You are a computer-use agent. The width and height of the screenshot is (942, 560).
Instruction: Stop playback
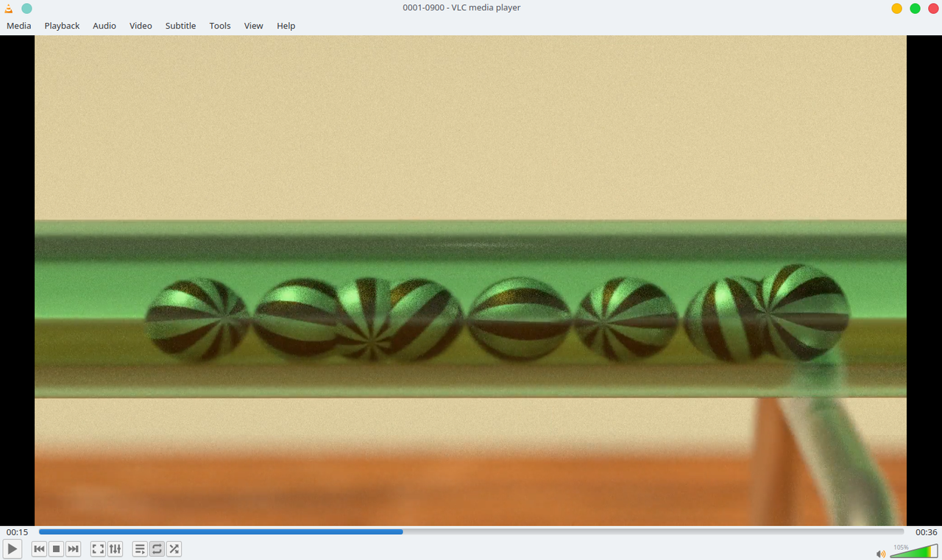point(57,549)
